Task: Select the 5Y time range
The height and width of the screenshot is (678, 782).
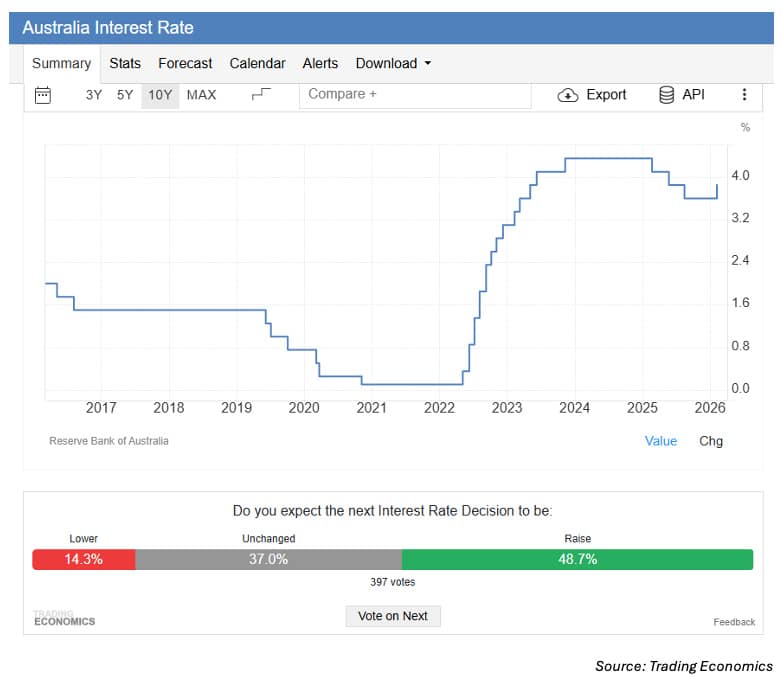Action: coord(125,95)
